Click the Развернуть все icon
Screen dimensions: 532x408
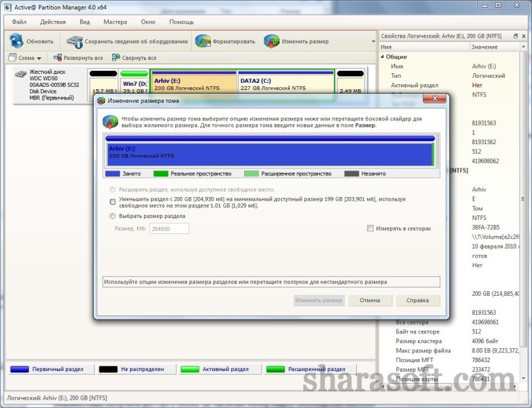[x=58, y=58]
